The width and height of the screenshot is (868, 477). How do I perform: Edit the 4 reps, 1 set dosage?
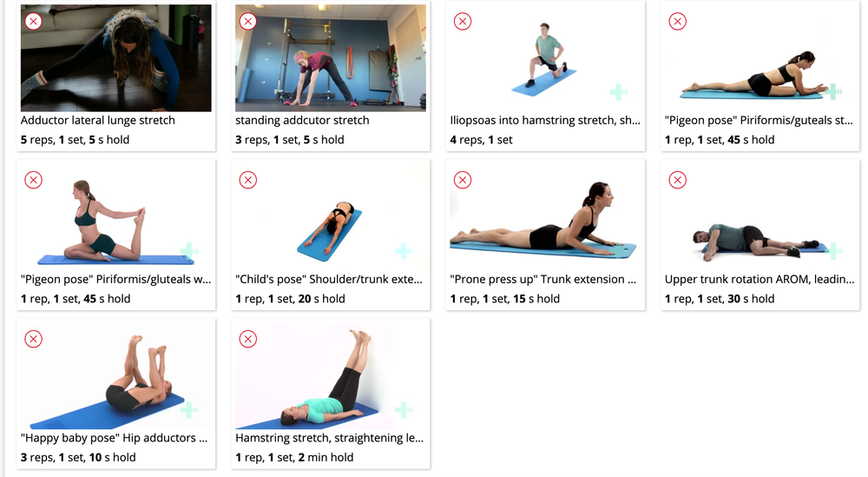pos(481,140)
